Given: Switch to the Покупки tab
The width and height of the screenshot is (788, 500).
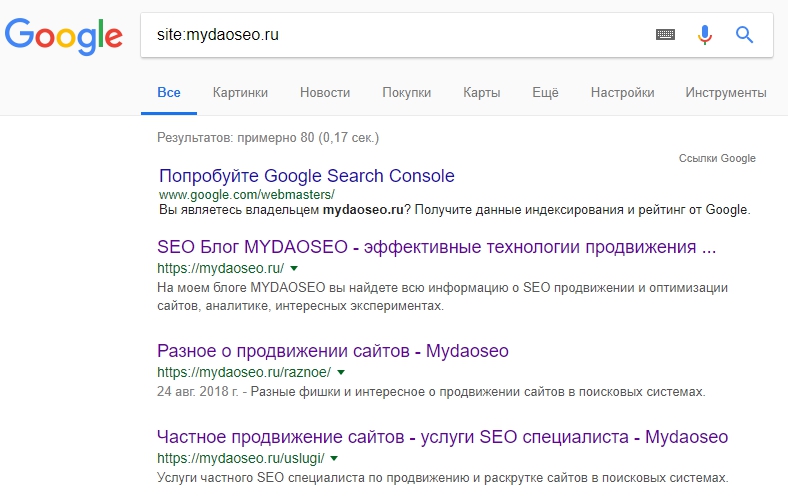Looking at the screenshot, I should 407,92.
